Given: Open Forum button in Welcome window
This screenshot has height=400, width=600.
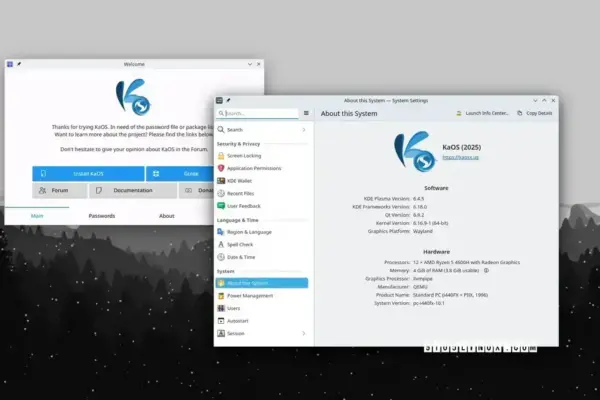Looking at the screenshot, I should pos(60,190).
